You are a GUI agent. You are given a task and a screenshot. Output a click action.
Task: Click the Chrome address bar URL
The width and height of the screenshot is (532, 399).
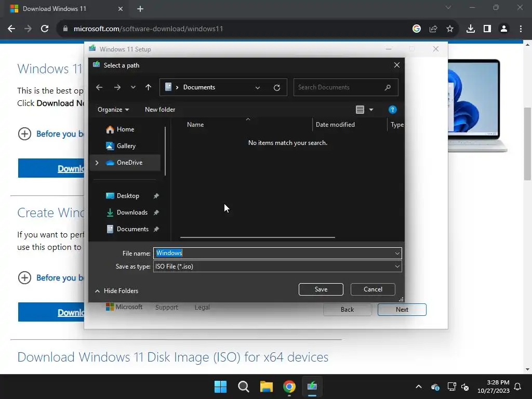(148, 29)
